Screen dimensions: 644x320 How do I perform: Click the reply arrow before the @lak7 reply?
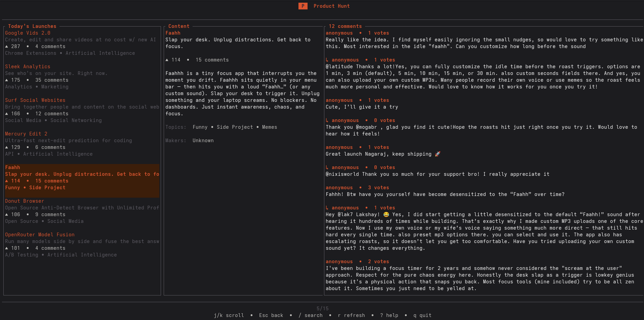click(327, 208)
